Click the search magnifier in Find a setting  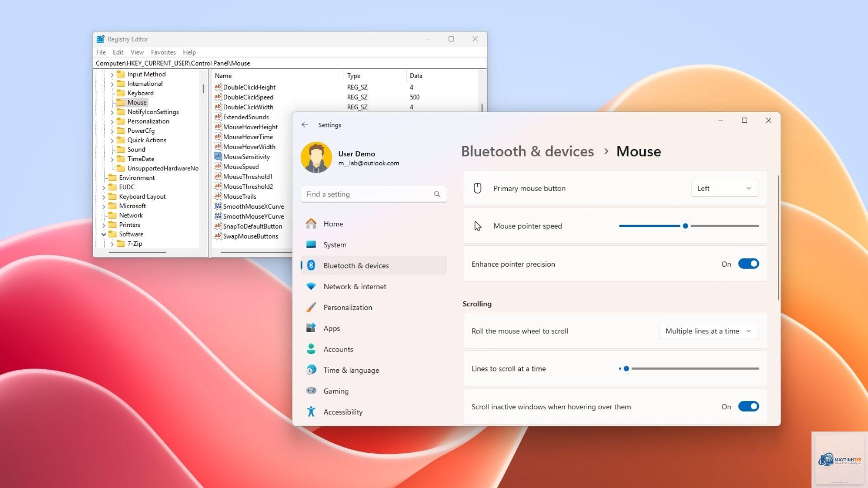[x=437, y=194]
